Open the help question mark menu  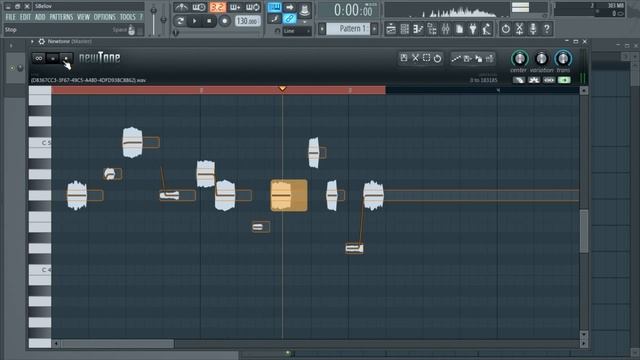pos(141,17)
